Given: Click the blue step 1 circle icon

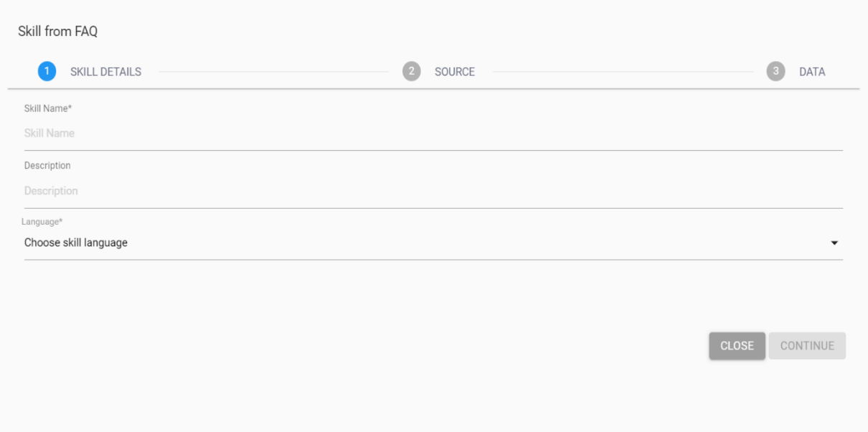Looking at the screenshot, I should coord(47,72).
